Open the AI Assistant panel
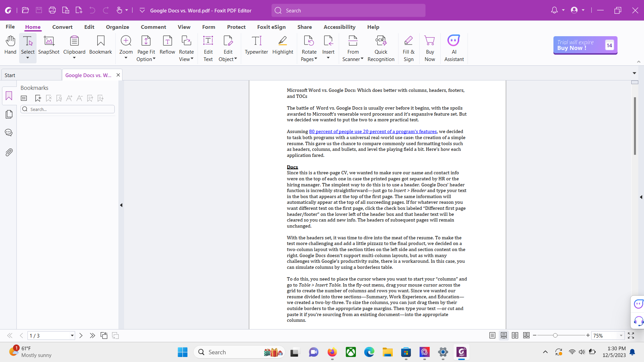Image resolution: width=644 pixels, height=362 pixels. 453,48
